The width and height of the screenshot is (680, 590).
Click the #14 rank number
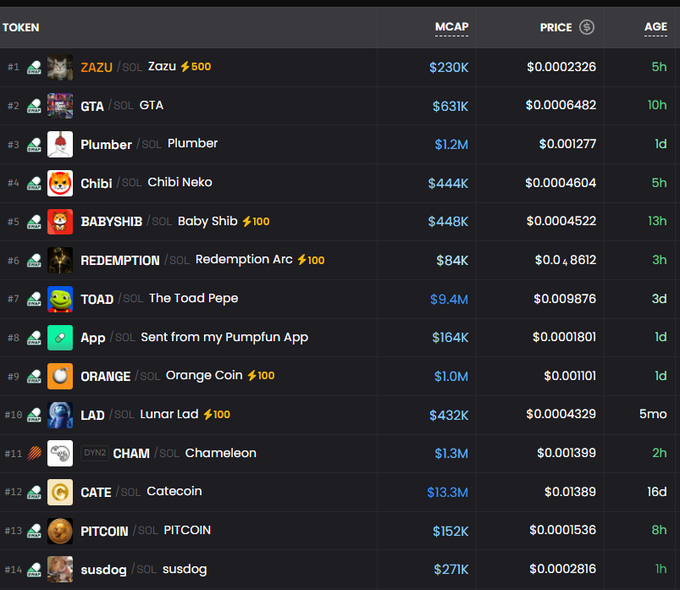tap(13, 569)
